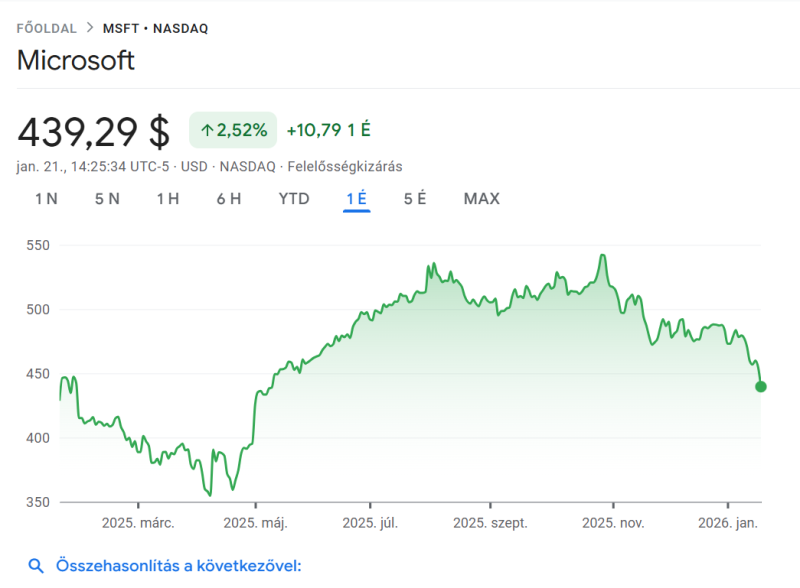800x588 pixels.
Task: Click the search magnifier icon by Összehasonlítás
Action: pyautogui.click(x=36, y=567)
